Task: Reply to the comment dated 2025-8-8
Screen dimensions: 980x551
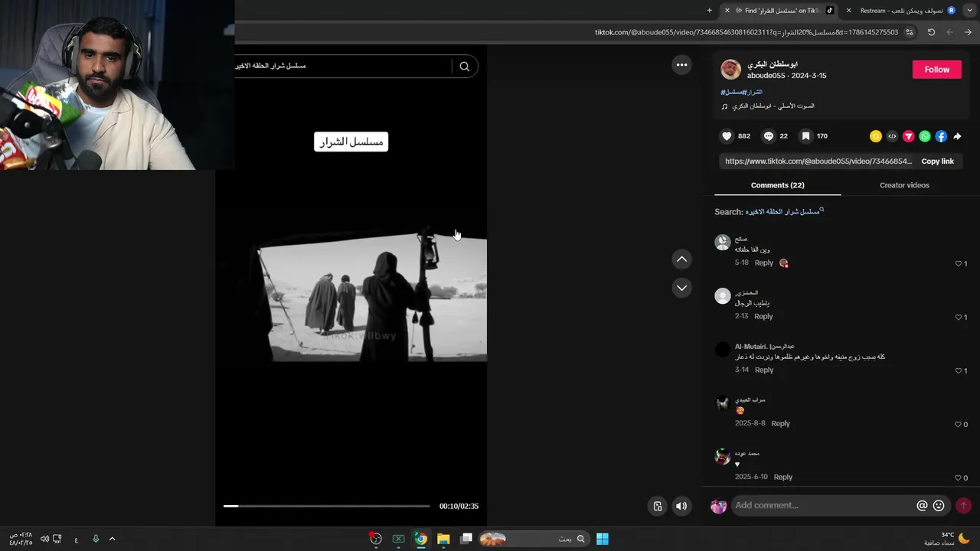Action: [x=780, y=423]
